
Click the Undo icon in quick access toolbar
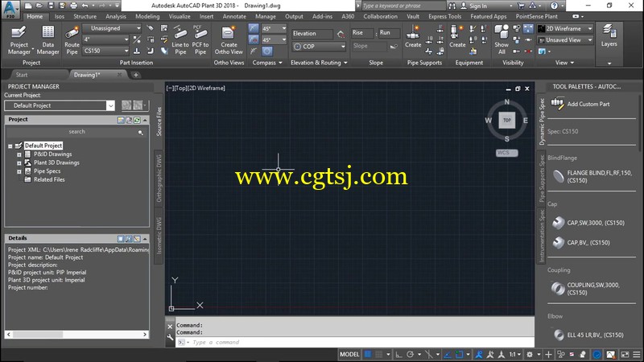(x=85, y=6)
